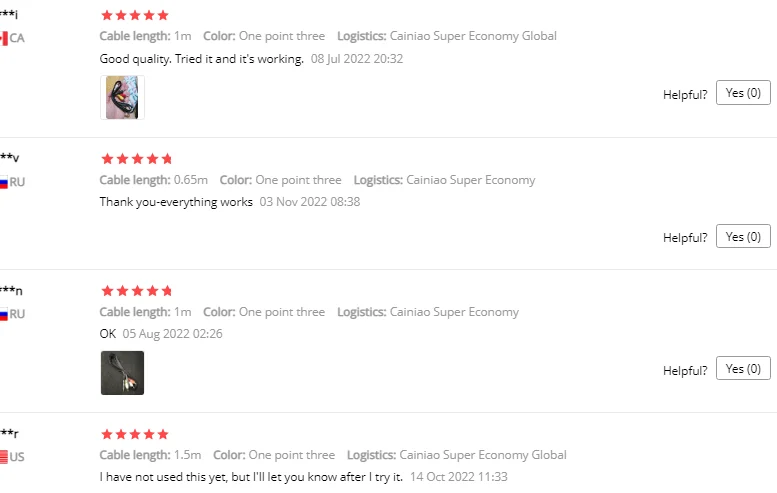777x493 pixels.
Task: Click the stars above 'Thank you-everything works'
Action: 137,158
